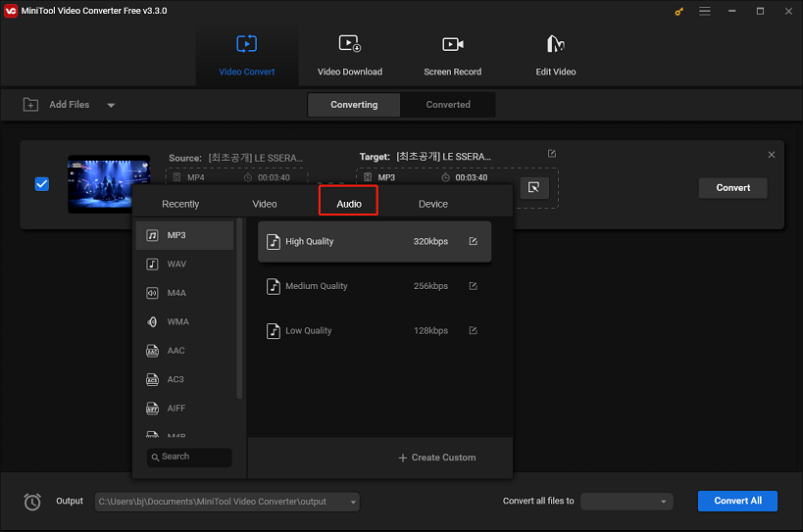Click the Low Quality file icon
Image resolution: width=803 pixels, height=532 pixels.
[x=274, y=331]
